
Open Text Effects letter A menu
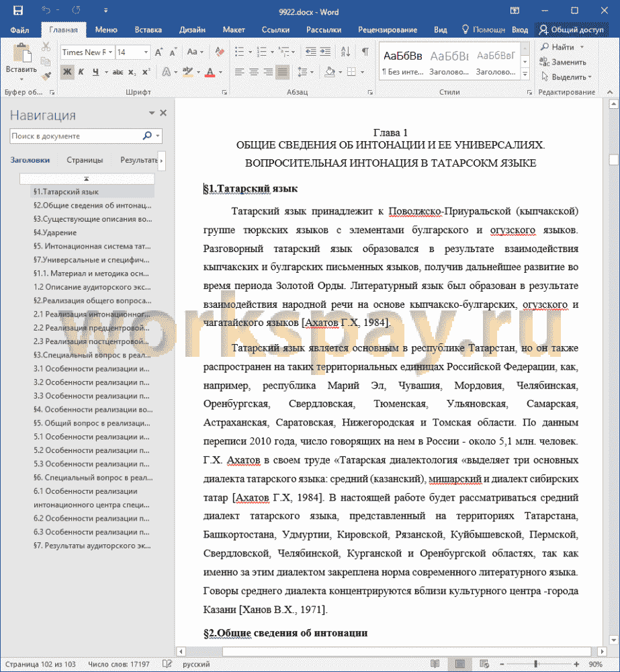pyautogui.click(x=167, y=72)
